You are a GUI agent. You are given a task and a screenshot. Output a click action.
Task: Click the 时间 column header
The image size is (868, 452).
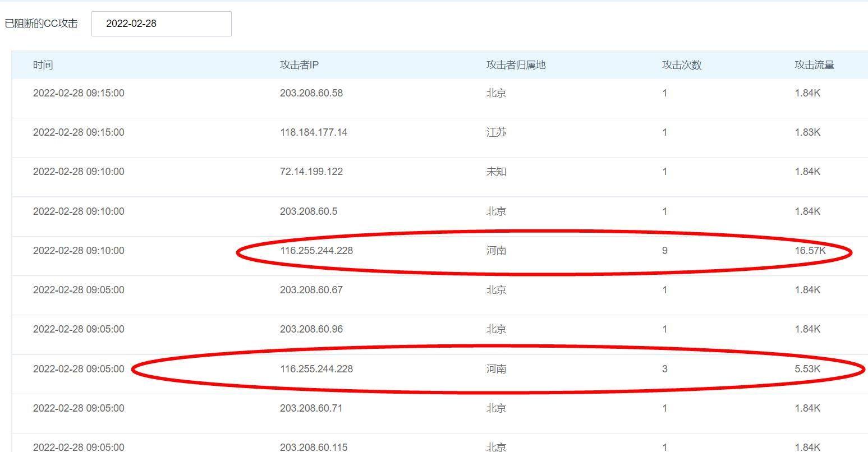[x=43, y=65]
